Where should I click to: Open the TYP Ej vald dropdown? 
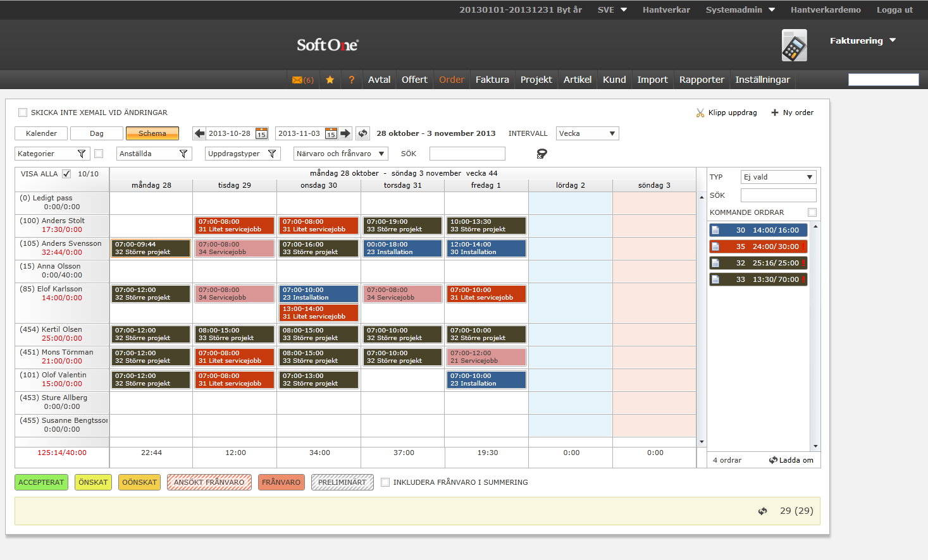click(778, 177)
